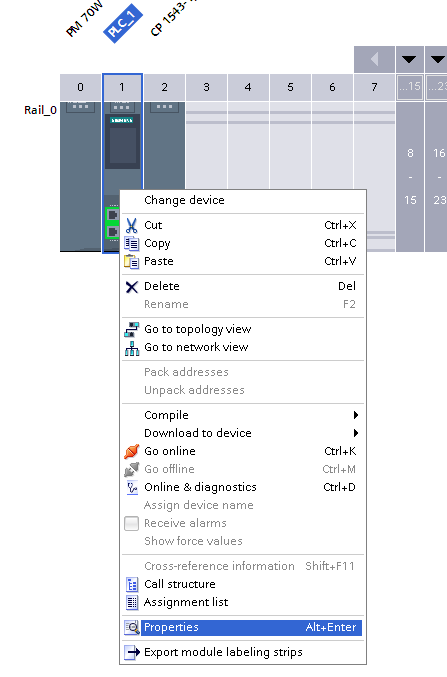Viewport: 447px width, 677px height.
Task: Expand slots 16 to 23 dropdown arrow
Action: [x=437, y=59]
